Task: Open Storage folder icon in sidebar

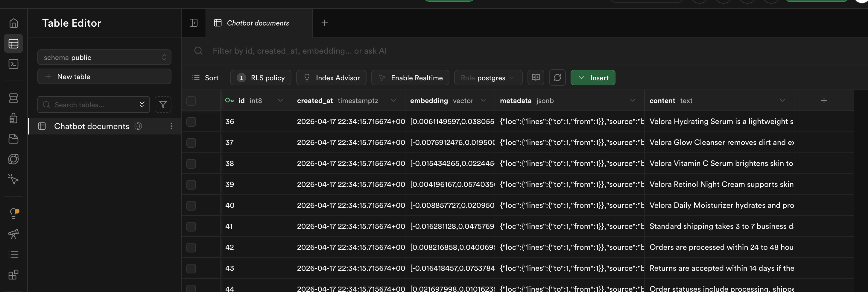Action: 13,139
